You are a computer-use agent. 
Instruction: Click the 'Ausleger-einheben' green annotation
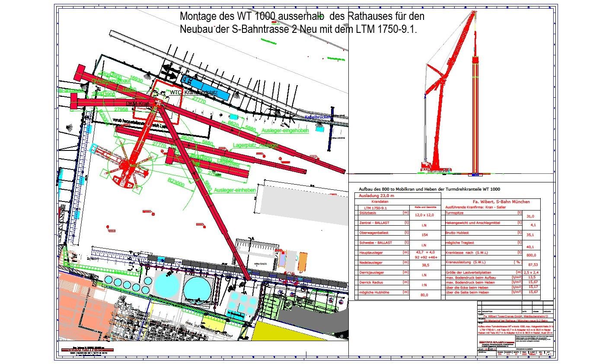coord(235,190)
